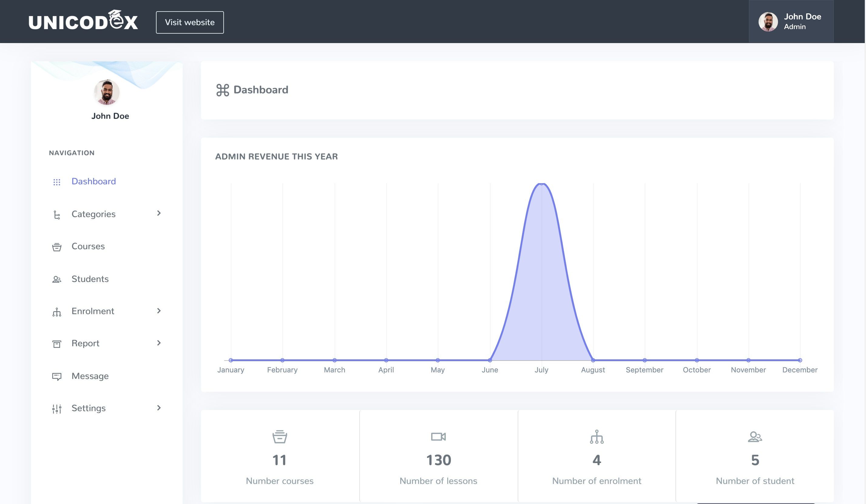Expand the Settings menu chevron
This screenshot has height=504, width=866.
(159, 408)
